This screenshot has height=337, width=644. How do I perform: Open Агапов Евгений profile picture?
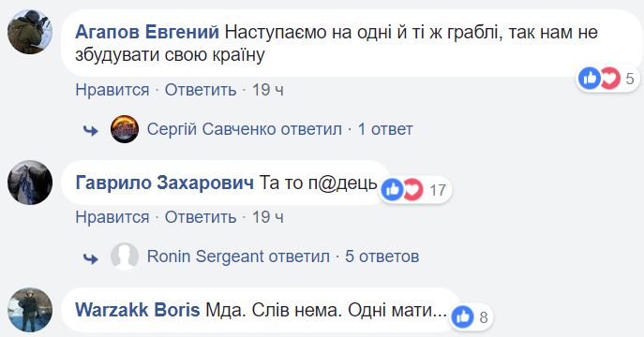tap(30, 32)
